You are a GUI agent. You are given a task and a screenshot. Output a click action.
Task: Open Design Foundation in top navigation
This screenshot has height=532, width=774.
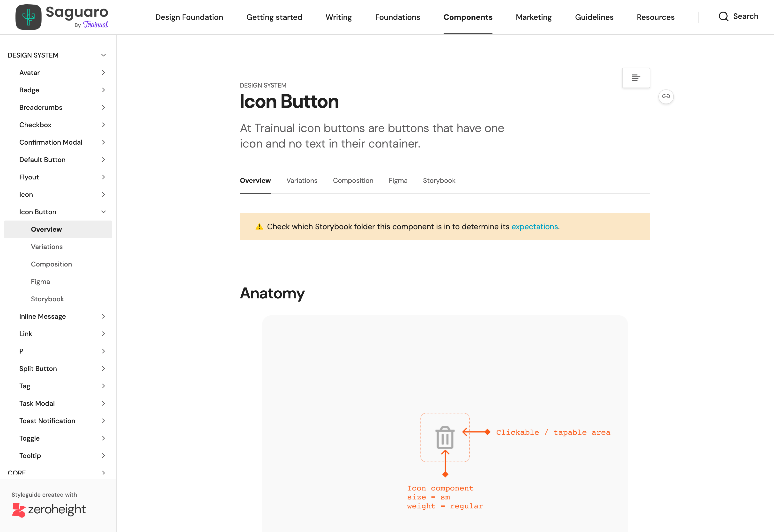pyautogui.click(x=189, y=17)
